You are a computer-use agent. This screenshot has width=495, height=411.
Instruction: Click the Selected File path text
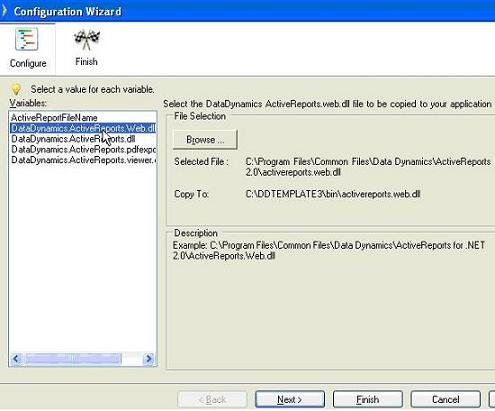pyautogui.click(x=368, y=167)
